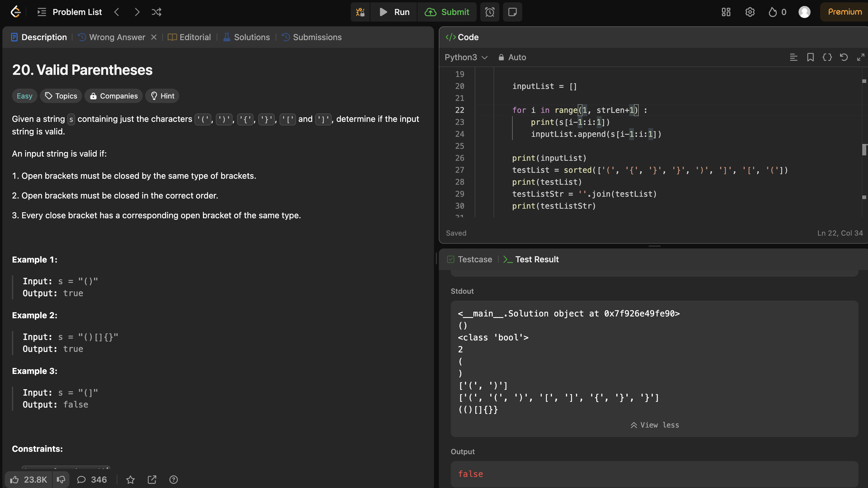Click the debug icon beside Run

click(x=360, y=12)
